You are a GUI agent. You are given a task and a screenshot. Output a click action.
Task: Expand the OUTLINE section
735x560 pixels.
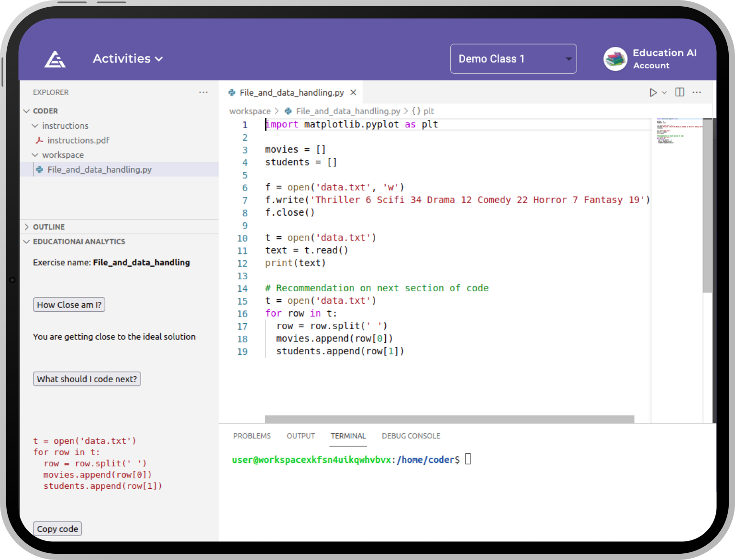pyautogui.click(x=27, y=227)
